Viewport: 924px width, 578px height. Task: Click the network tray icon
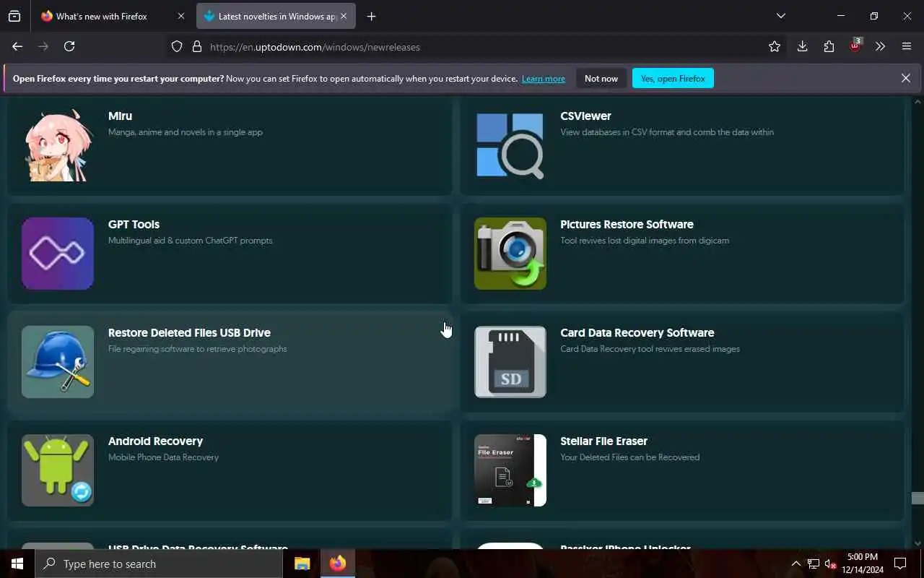813,564
